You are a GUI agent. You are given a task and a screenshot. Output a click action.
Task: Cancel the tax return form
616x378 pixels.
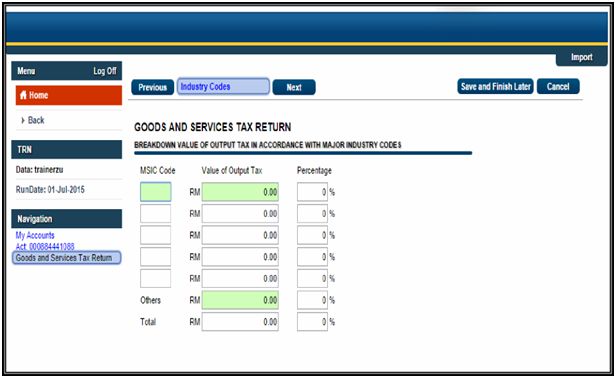(x=558, y=86)
